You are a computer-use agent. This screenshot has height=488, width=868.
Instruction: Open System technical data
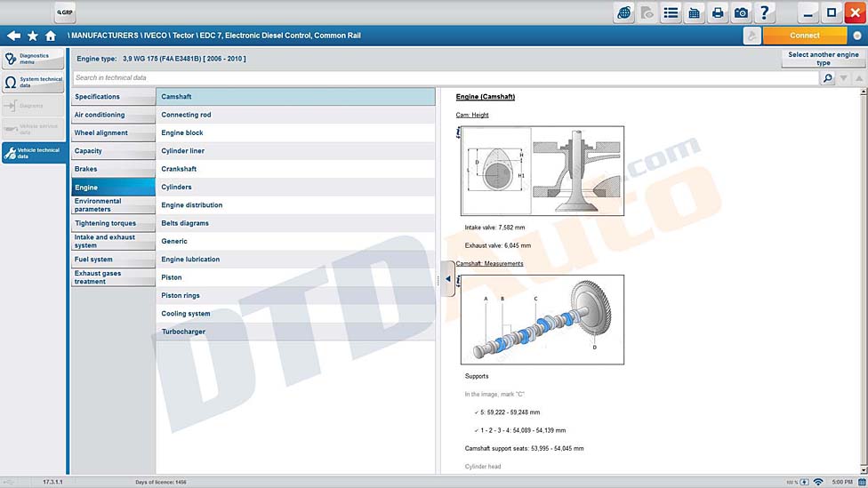click(x=33, y=82)
